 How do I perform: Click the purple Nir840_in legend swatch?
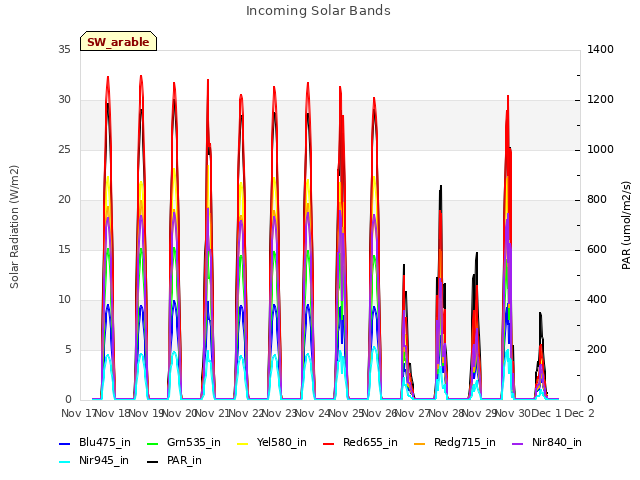point(518,444)
